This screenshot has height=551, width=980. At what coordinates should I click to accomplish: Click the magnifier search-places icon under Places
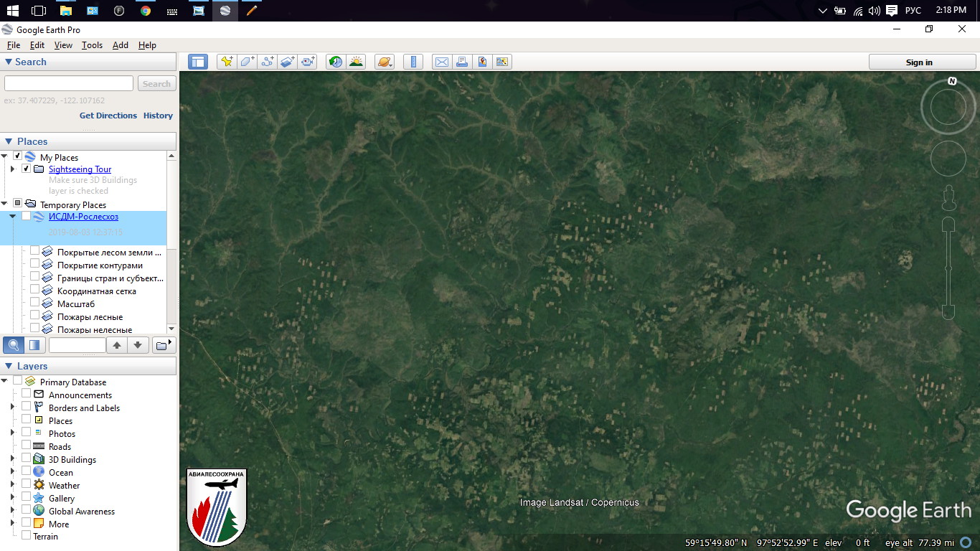coord(13,345)
